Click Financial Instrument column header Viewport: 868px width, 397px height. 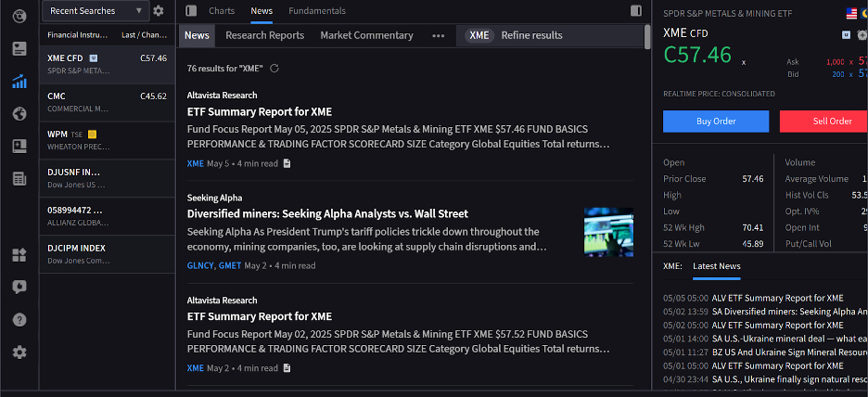point(78,35)
